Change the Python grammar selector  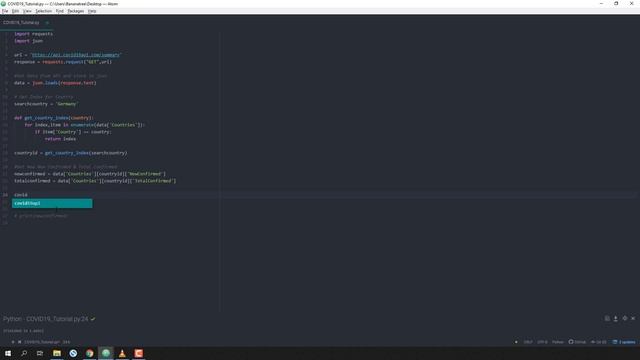[x=558, y=342]
